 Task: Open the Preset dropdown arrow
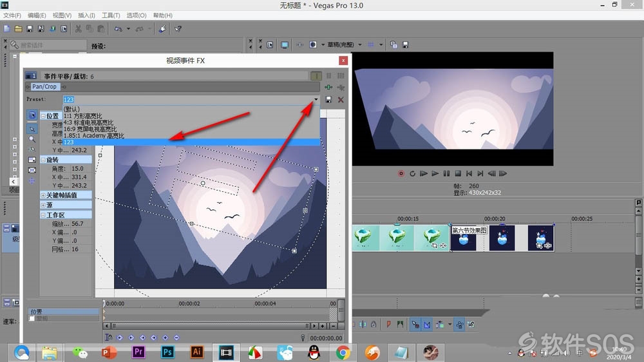point(316,99)
